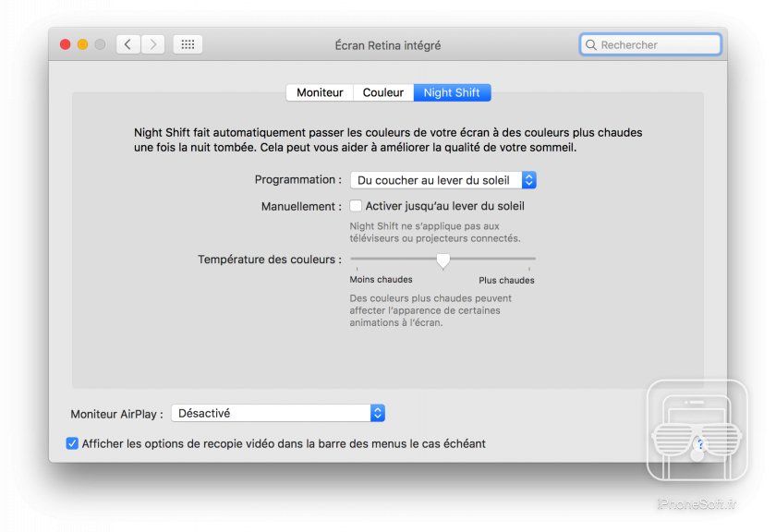The image size is (776, 532).
Task: Enable 'Activer jusqu'au lever du soleil' checkbox
Action: coord(356,206)
